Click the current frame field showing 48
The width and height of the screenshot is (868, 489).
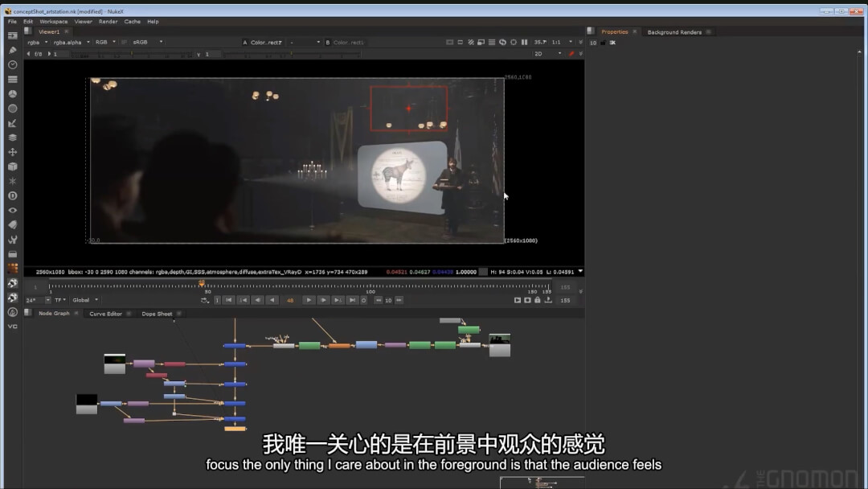pos(290,300)
